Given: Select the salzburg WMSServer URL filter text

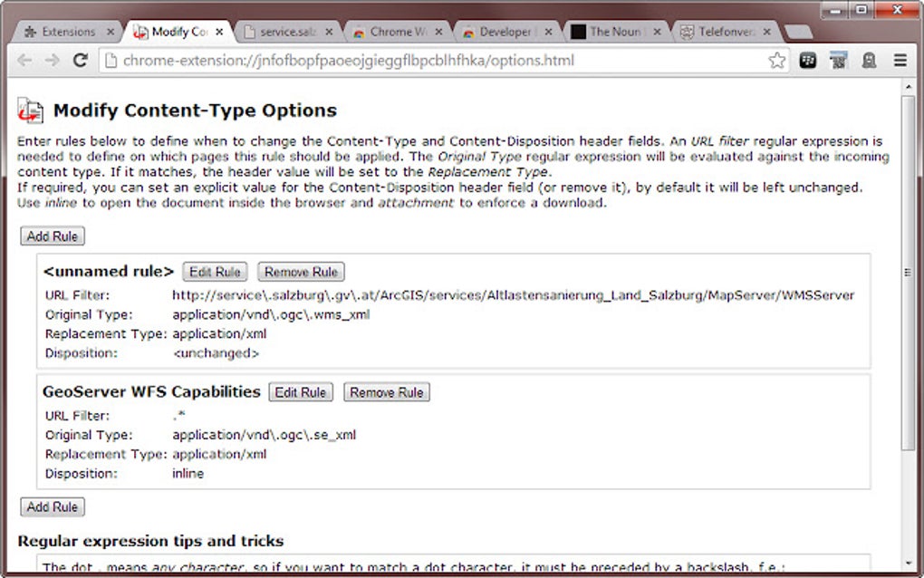Looking at the screenshot, I should pyautogui.click(x=514, y=295).
